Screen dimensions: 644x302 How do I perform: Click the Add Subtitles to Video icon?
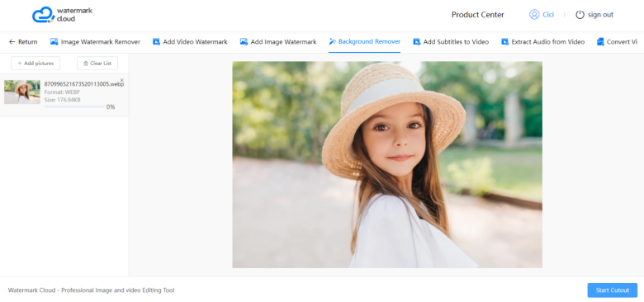[x=416, y=42]
